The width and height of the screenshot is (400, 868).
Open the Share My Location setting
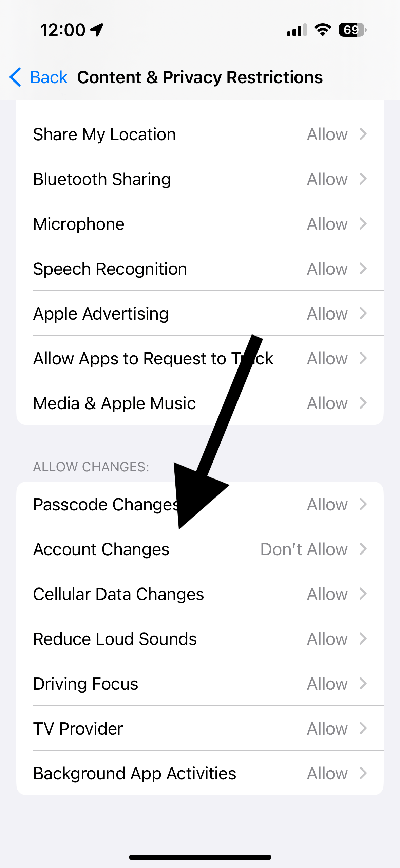pyautogui.click(x=200, y=134)
